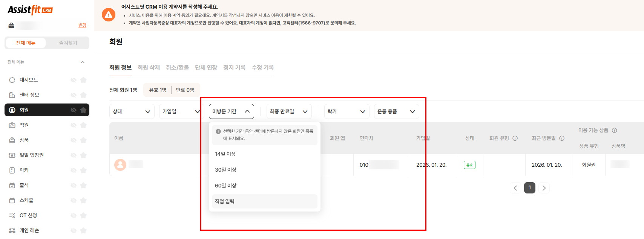This screenshot has height=239, width=644.
Task: Go to next page arrow
Action: point(544,188)
